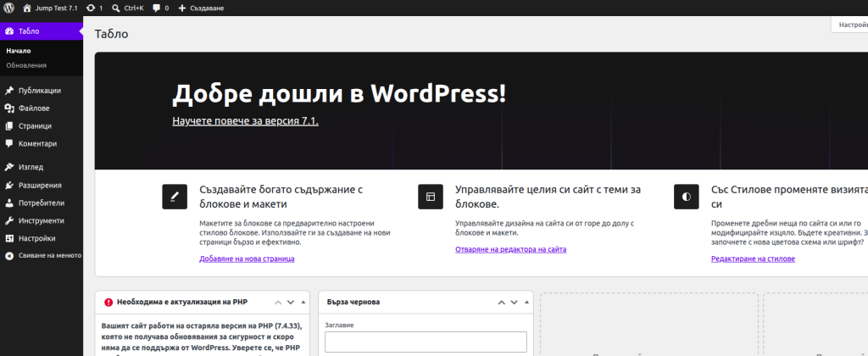868x356 pixels.
Task: Move the Бърза чернова box down
Action: tap(515, 303)
